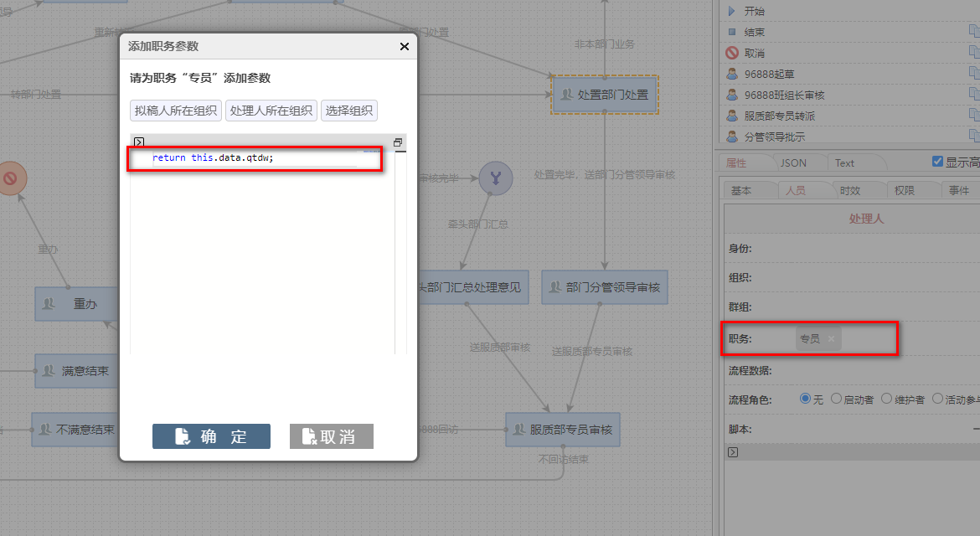
Task: Switch to the 属性 tab
Action: pos(736,162)
